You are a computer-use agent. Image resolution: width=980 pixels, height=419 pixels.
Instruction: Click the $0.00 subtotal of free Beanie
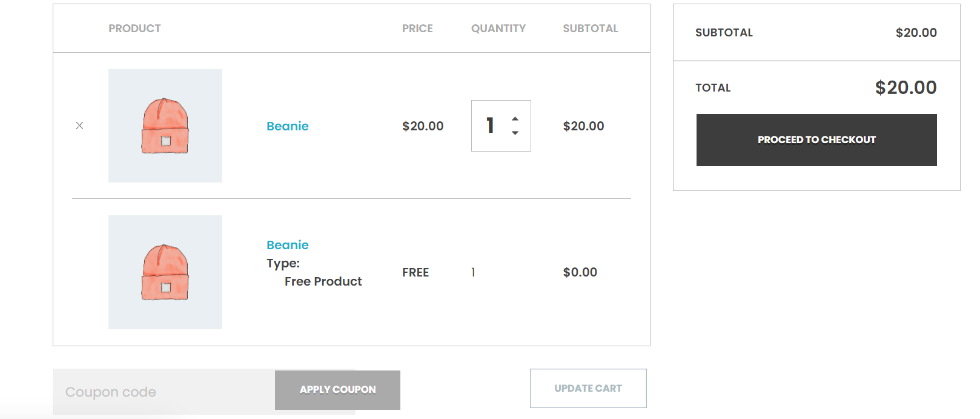[x=580, y=272]
